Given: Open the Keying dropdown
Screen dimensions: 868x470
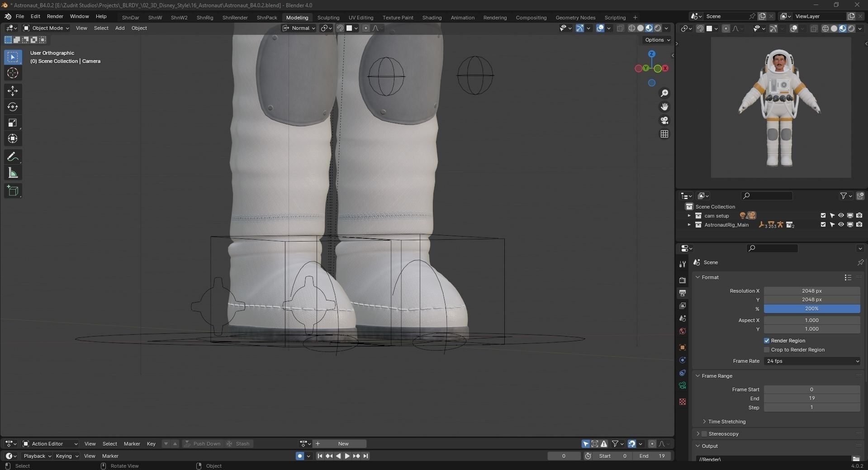Looking at the screenshot, I should [x=67, y=456].
